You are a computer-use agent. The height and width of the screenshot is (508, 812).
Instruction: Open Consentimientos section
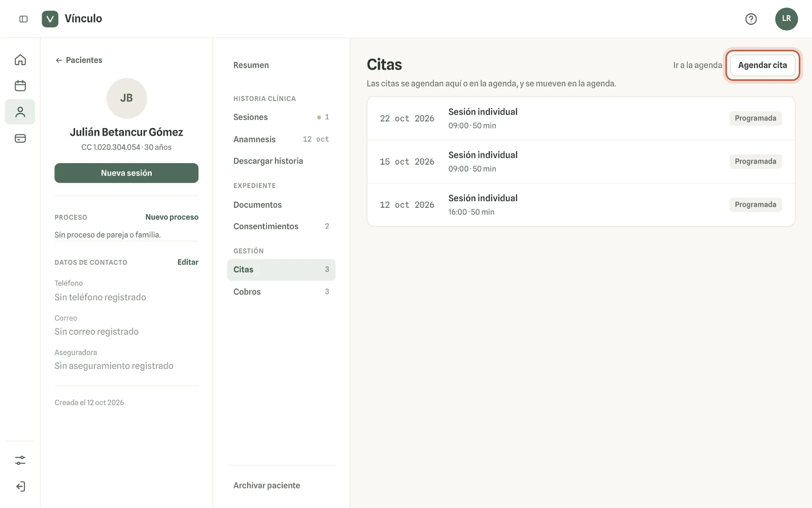click(281, 226)
